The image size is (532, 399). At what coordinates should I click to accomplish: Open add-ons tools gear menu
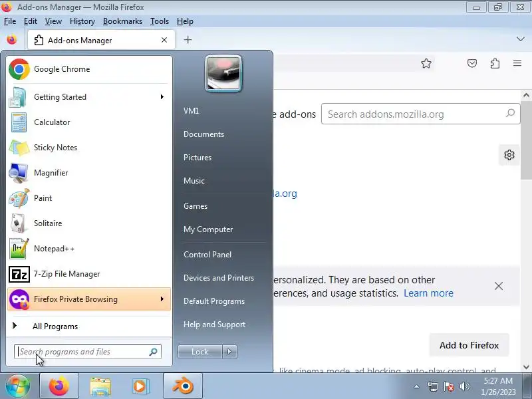509,155
